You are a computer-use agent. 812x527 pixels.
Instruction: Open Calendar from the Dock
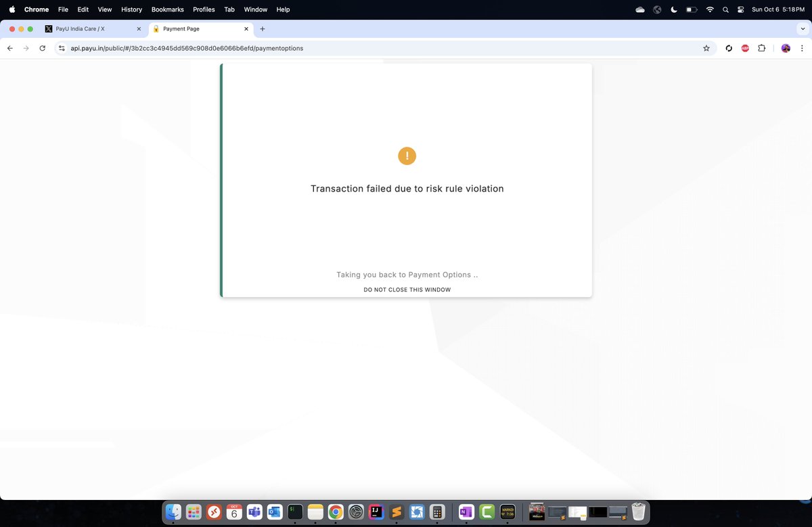234,512
